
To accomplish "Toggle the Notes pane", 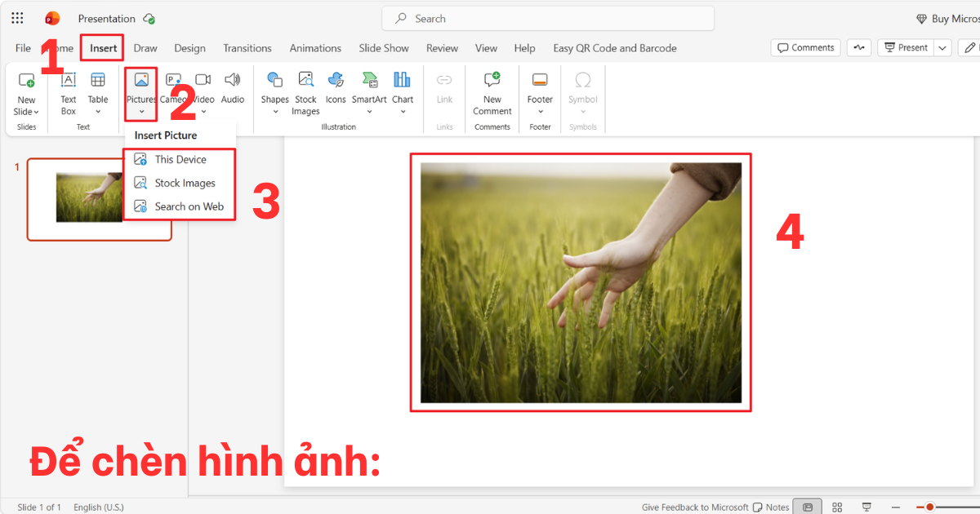I will [771, 507].
